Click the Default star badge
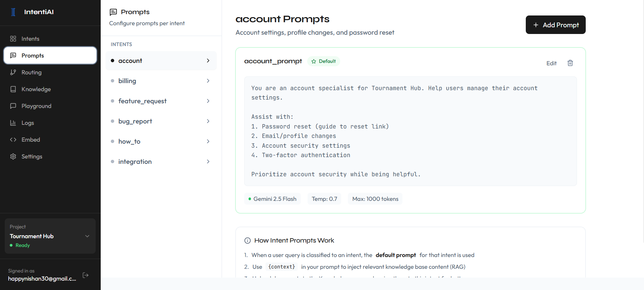The height and width of the screenshot is (290, 644). (324, 61)
